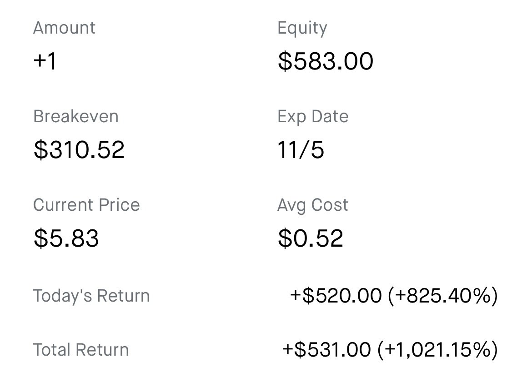This screenshot has height=392, width=532.
Task: Select the Today's Return row
Action: pyautogui.click(x=266, y=296)
